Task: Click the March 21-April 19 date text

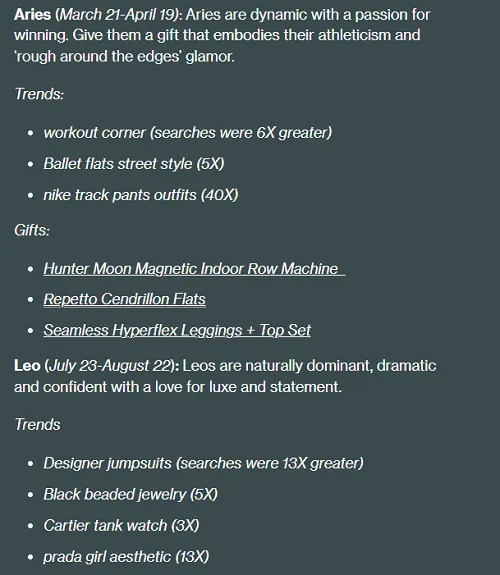Action: [118, 15]
